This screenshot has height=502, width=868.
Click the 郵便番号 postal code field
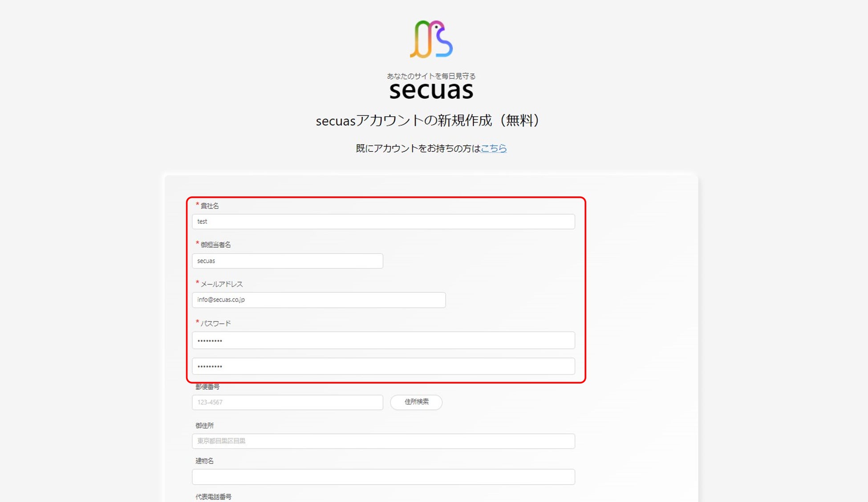pyautogui.click(x=287, y=402)
